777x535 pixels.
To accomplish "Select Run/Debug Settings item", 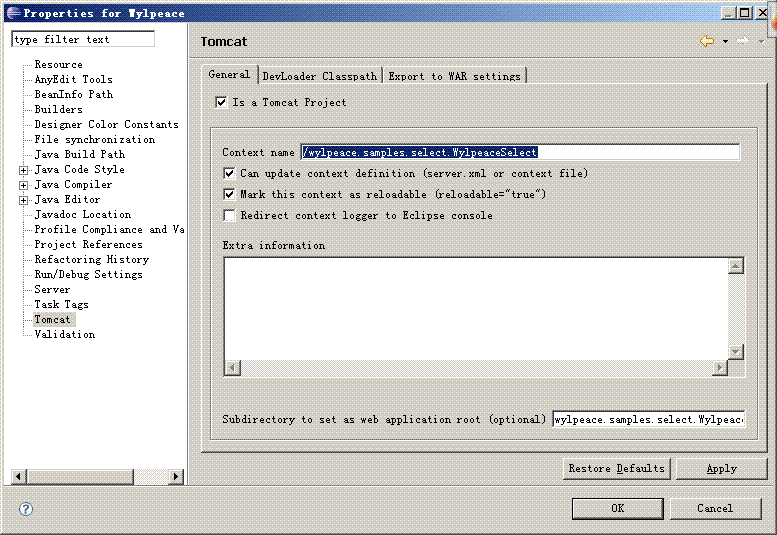I will pyautogui.click(x=88, y=274).
